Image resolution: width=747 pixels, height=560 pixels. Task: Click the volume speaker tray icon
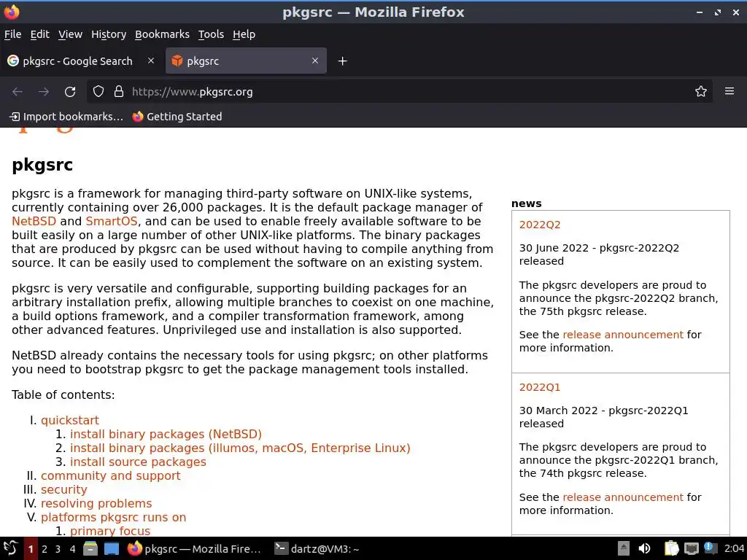(644, 548)
